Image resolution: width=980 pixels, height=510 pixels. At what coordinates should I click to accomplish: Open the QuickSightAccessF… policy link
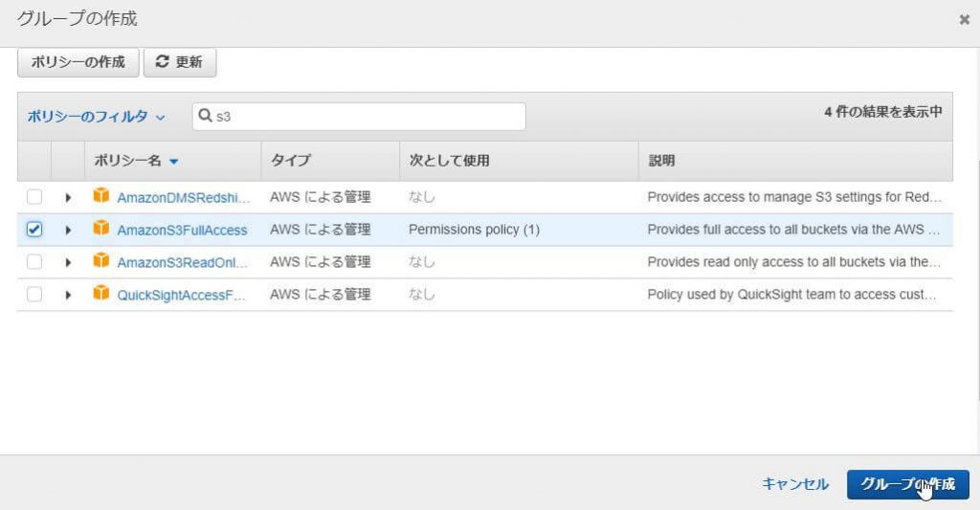(181, 295)
